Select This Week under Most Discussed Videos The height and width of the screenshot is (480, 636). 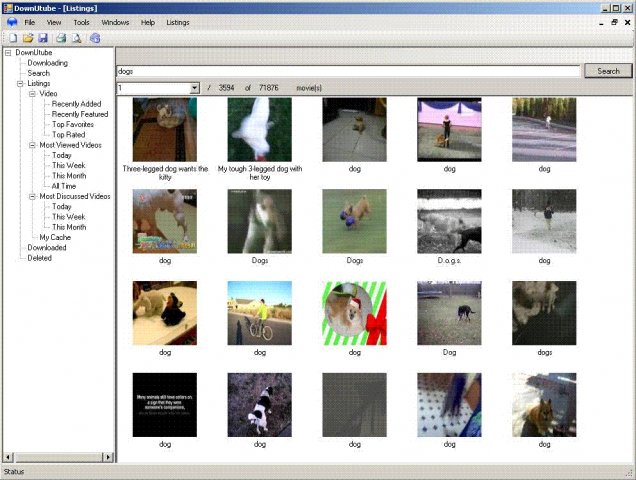[x=69, y=217]
